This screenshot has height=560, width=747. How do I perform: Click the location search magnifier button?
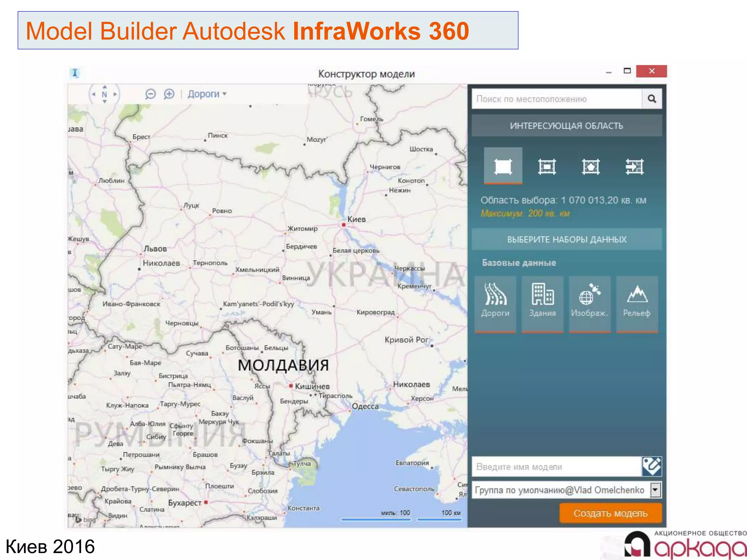click(x=652, y=99)
